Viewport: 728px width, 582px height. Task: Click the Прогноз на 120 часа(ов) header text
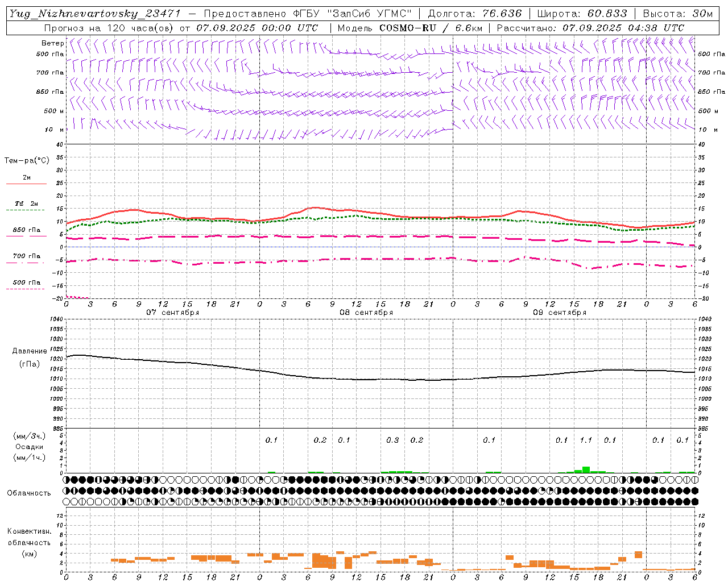[109, 28]
